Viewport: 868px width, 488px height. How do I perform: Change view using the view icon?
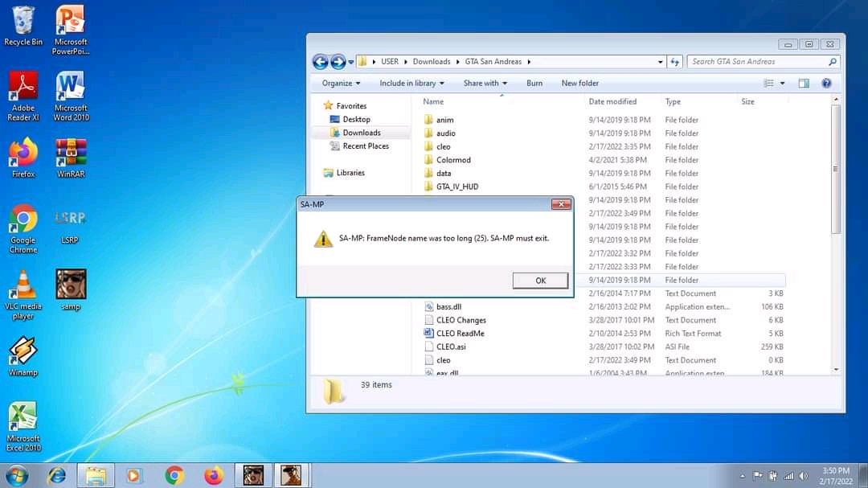coord(769,83)
